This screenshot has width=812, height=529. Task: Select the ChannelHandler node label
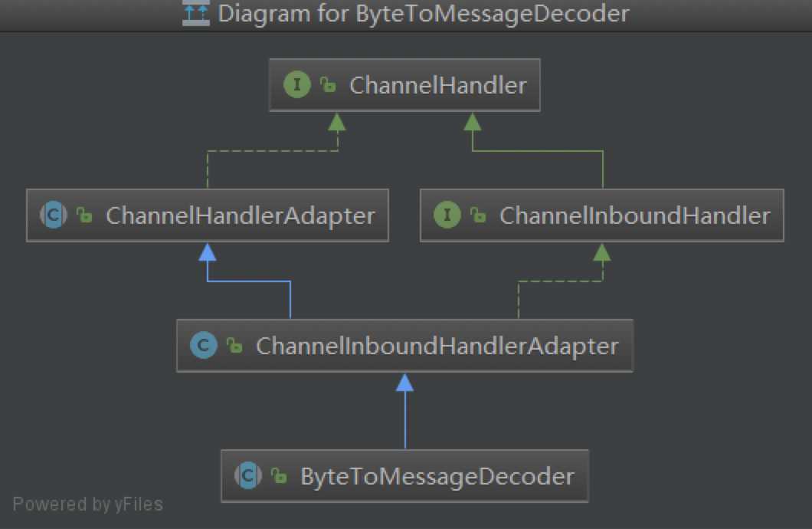(438, 86)
